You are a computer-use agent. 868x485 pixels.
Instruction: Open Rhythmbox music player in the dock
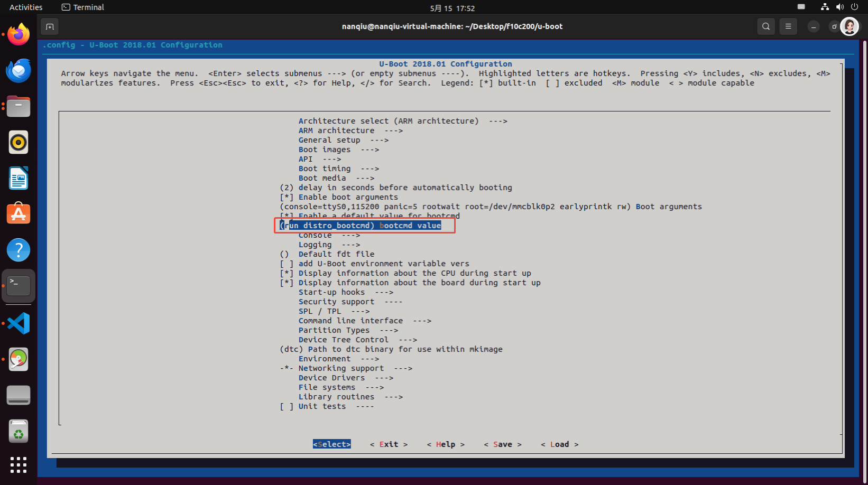click(19, 142)
